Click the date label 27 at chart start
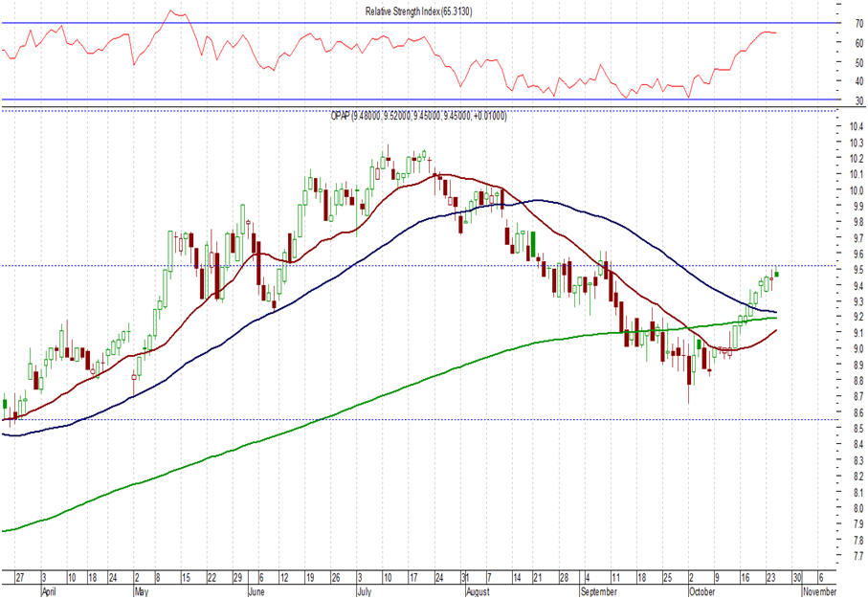 [x=20, y=578]
